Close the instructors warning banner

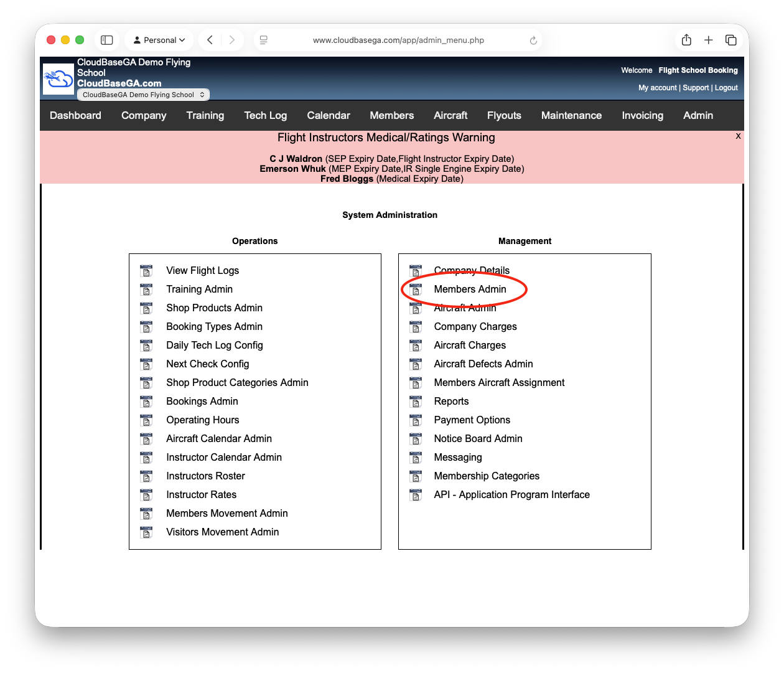(739, 136)
